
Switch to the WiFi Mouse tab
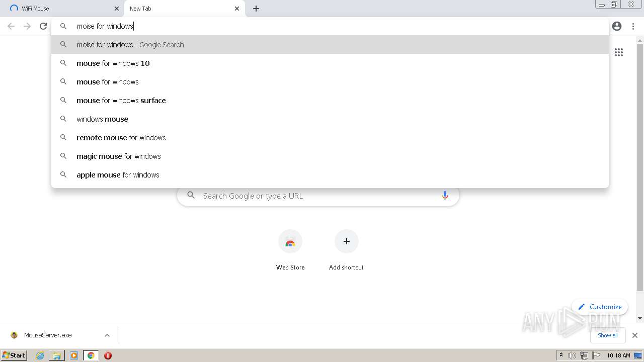62,9
